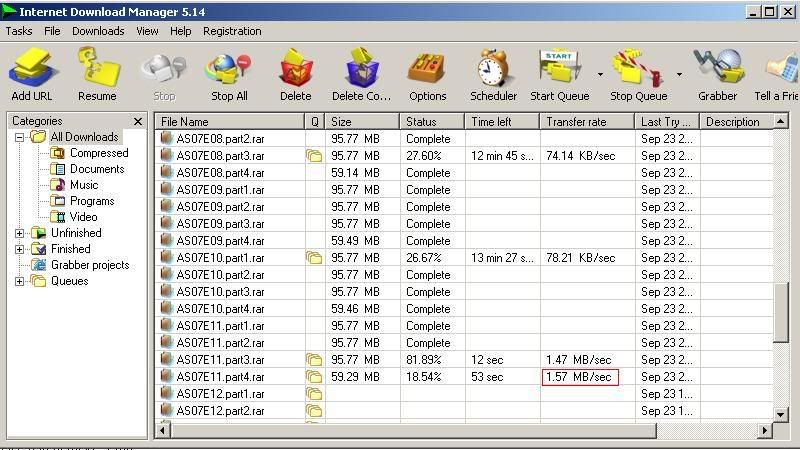Click the Delete toolbar icon
Image resolution: width=800 pixels, height=450 pixels.
[x=295, y=71]
